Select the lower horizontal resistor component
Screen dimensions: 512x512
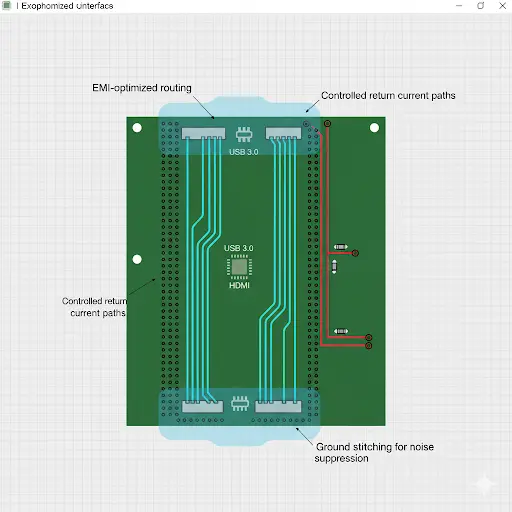pyautogui.click(x=341, y=331)
